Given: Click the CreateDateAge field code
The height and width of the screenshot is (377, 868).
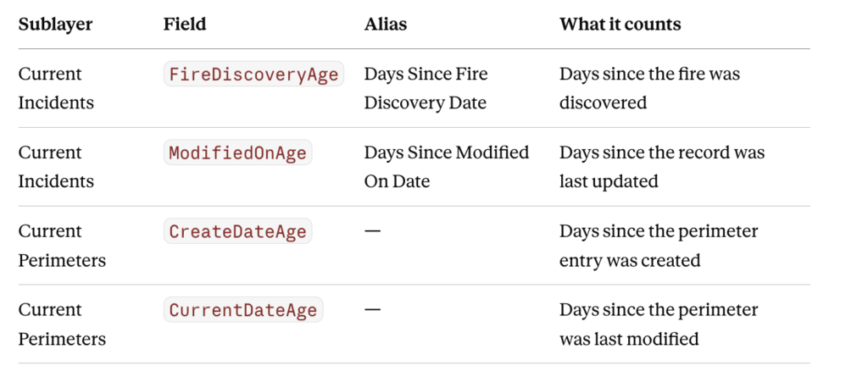Looking at the screenshot, I should pos(237,231).
